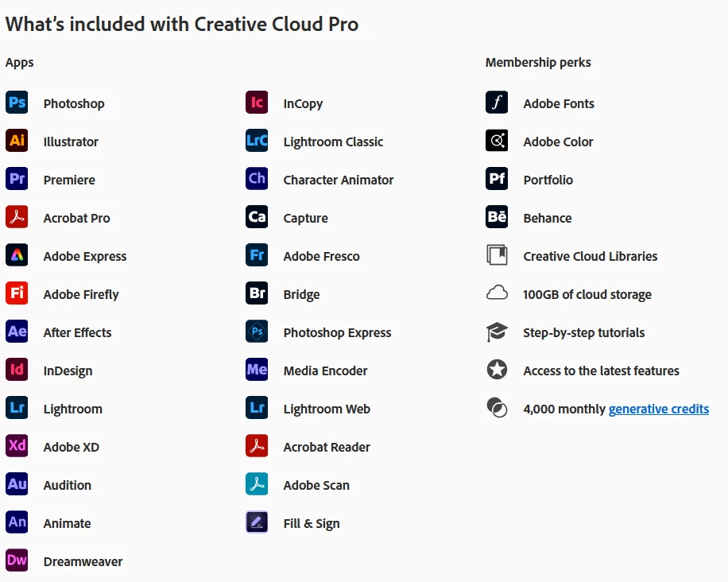Click the Adobe Scan icon
728x582 pixels.
click(x=257, y=483)
